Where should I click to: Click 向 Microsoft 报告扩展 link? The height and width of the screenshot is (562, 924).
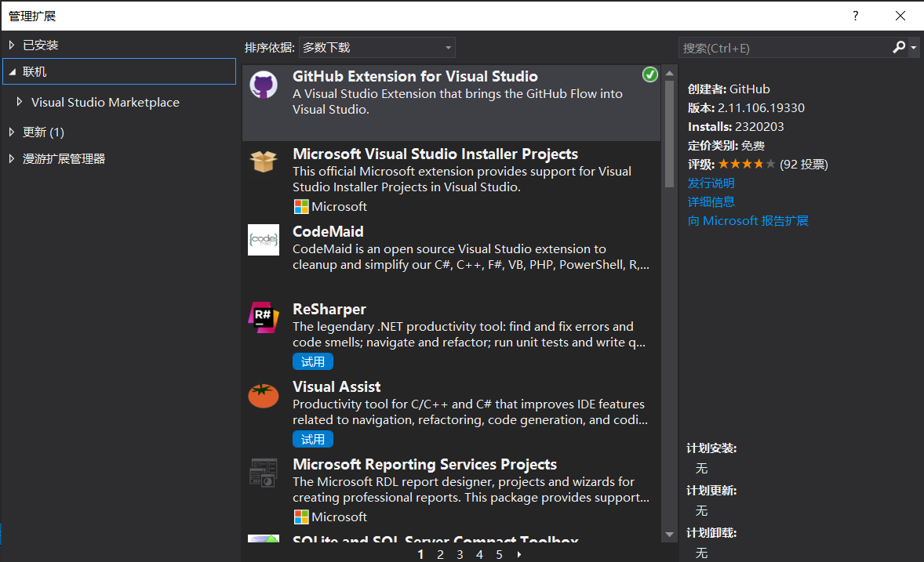(x=748, y=221)
